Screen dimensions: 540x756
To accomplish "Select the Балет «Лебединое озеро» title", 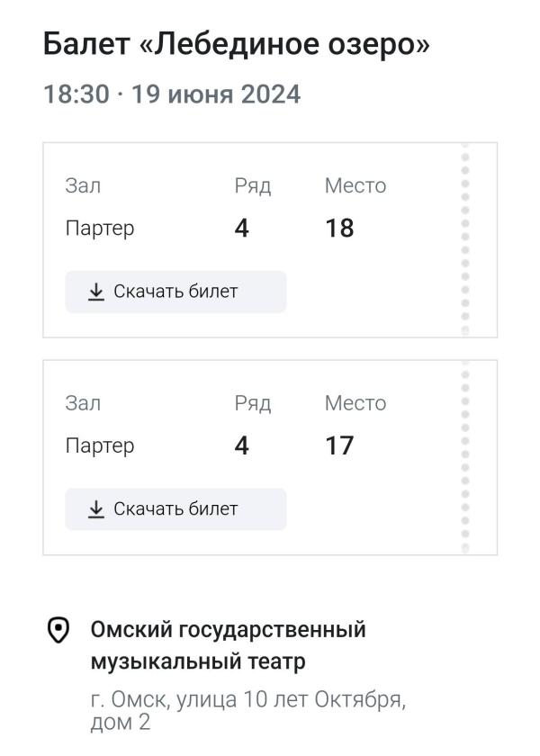I will click(x=236, y=44).
